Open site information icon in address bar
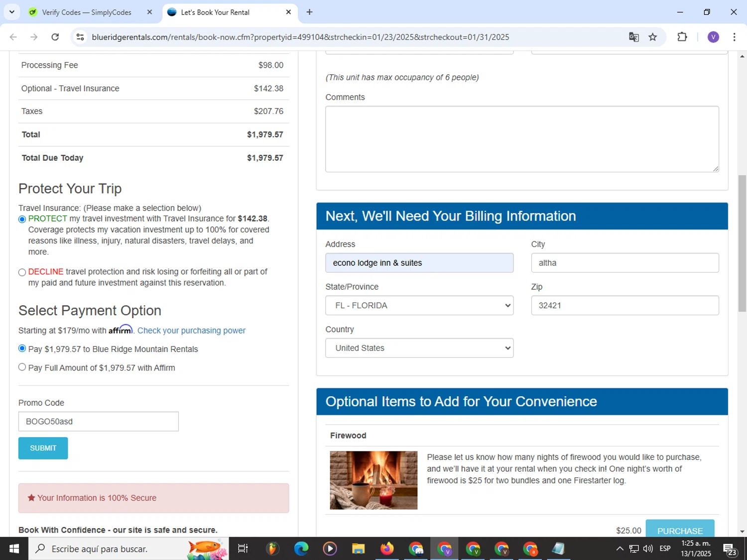This screenshot has width=747, height=560. tap(80, 37)
